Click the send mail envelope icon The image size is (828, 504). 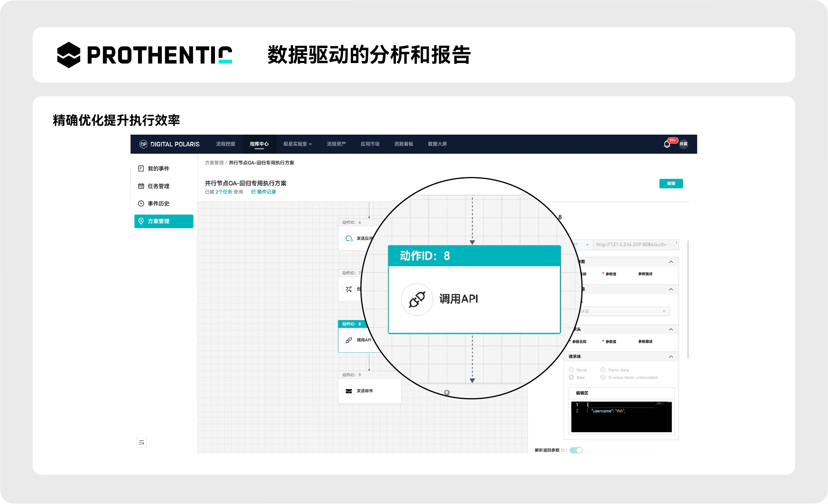(349, 391)
